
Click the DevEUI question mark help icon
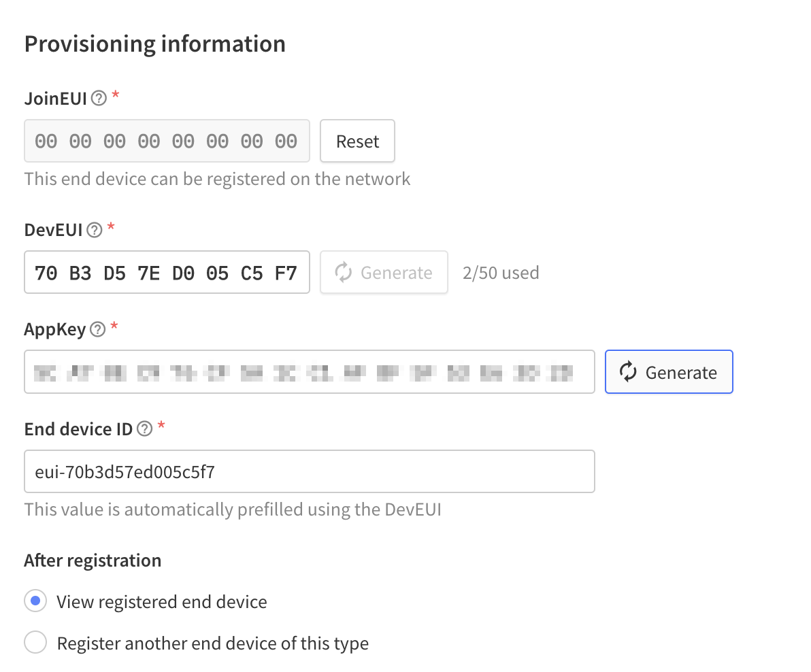point(94,229)
